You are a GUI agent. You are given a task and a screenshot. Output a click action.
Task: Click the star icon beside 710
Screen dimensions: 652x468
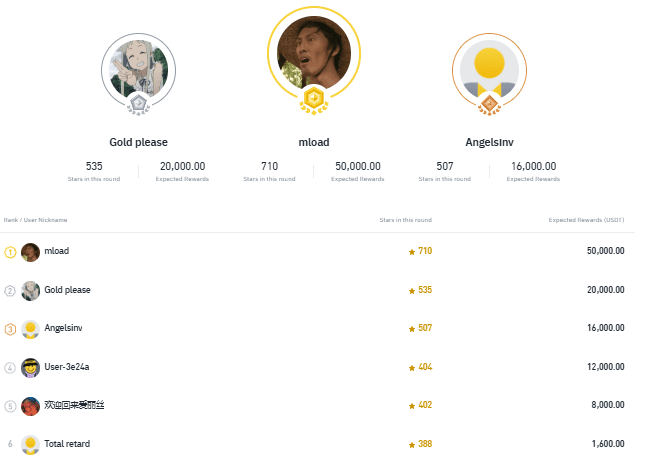tap(411, 252)
